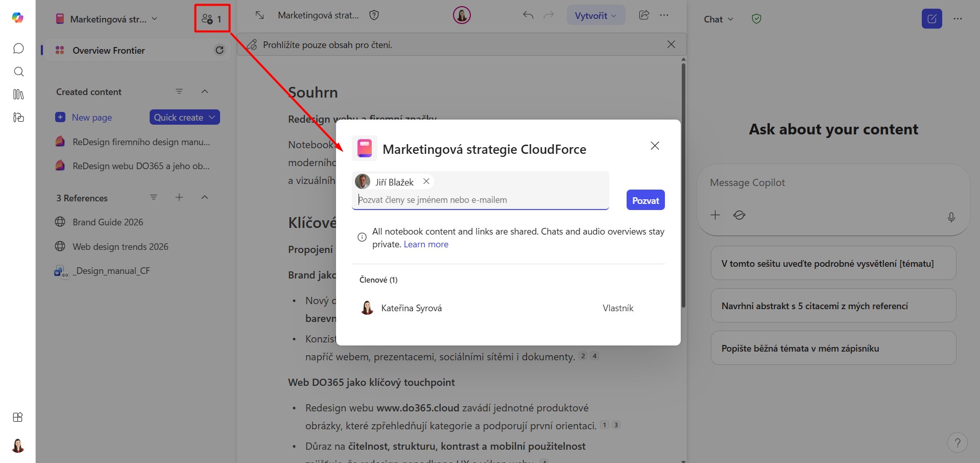Redo the last action

click(x=549, y=15)
